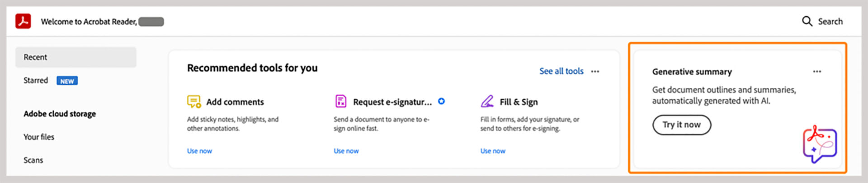Click the Request e-signature document icon
Image resolution: width=868 pixels, height=183 pixels.
click(340, 101)
